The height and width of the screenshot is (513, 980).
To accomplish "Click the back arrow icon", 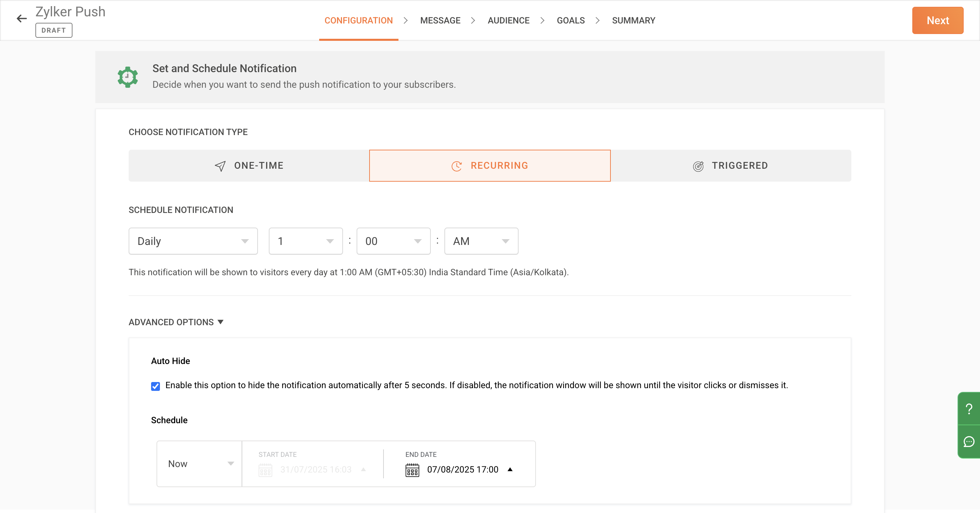I will pyautogui.click(x=22, y=19).
